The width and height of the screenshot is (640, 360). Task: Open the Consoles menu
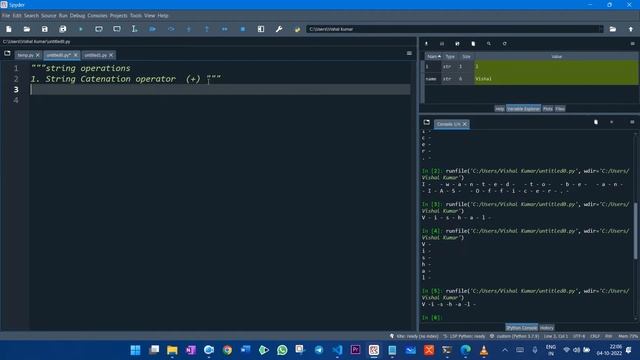pyautogui.click(x=97, y=16)
